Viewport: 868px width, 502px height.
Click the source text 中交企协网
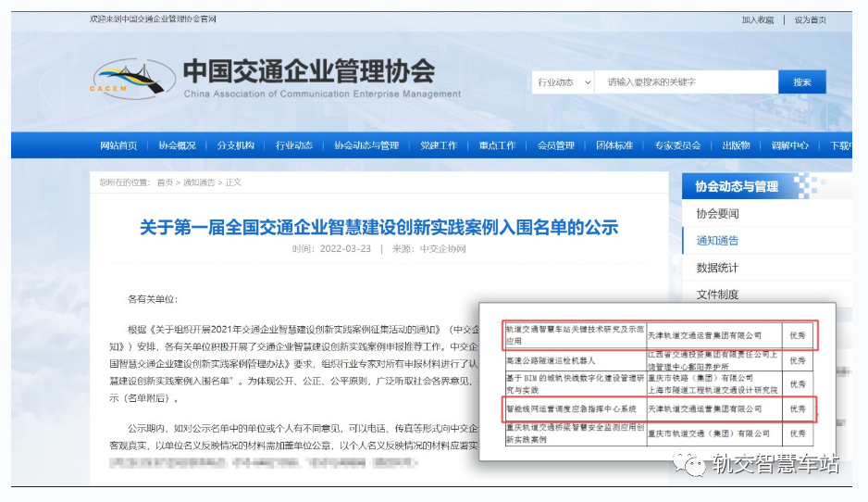[x=443, y=249]
